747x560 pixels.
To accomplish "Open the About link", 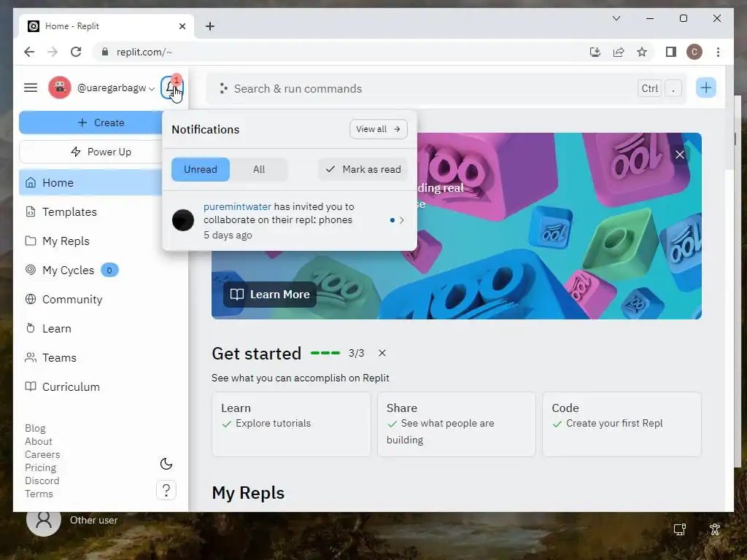I will point(39,441).
